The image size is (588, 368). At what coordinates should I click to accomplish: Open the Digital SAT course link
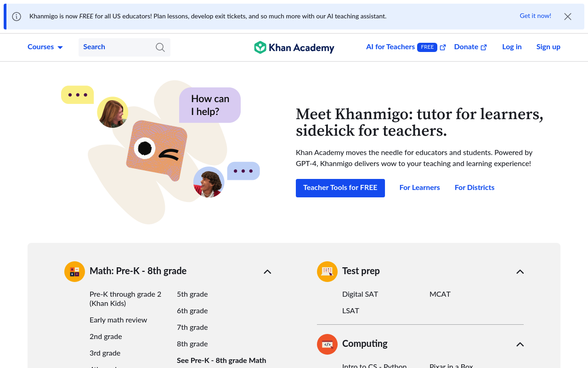pos(360,294)
